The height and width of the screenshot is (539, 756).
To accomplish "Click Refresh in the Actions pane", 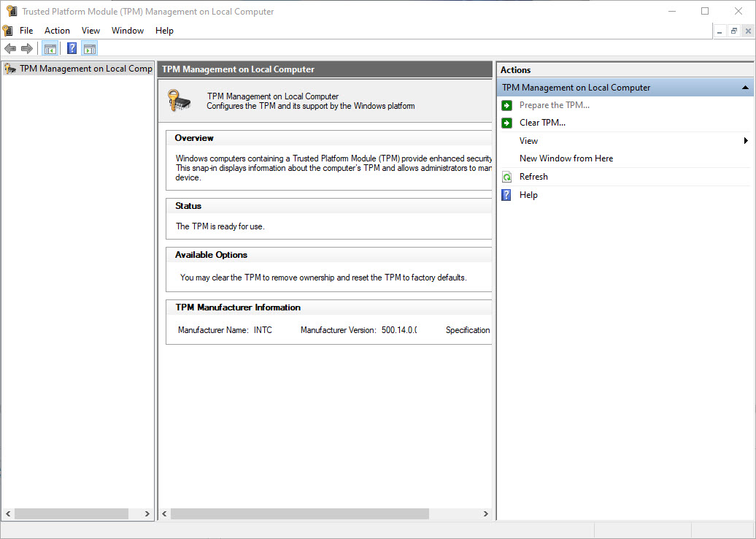I will click(533, 177).
